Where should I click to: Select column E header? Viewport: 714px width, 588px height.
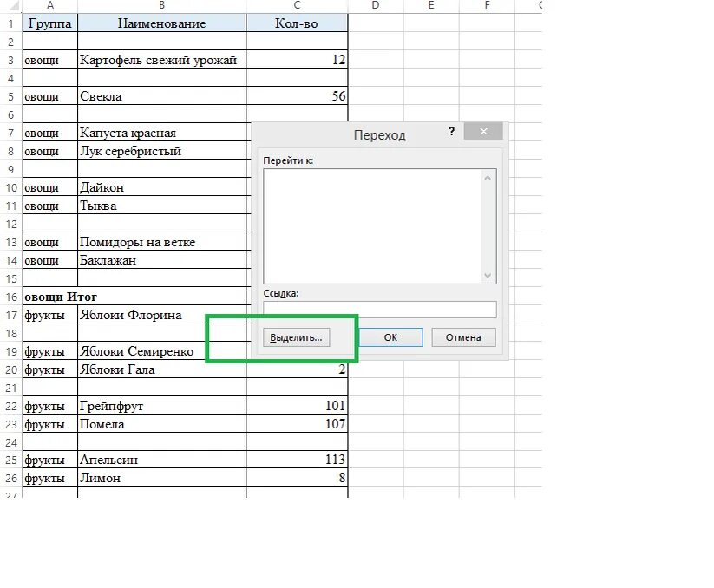pos(431,5)
